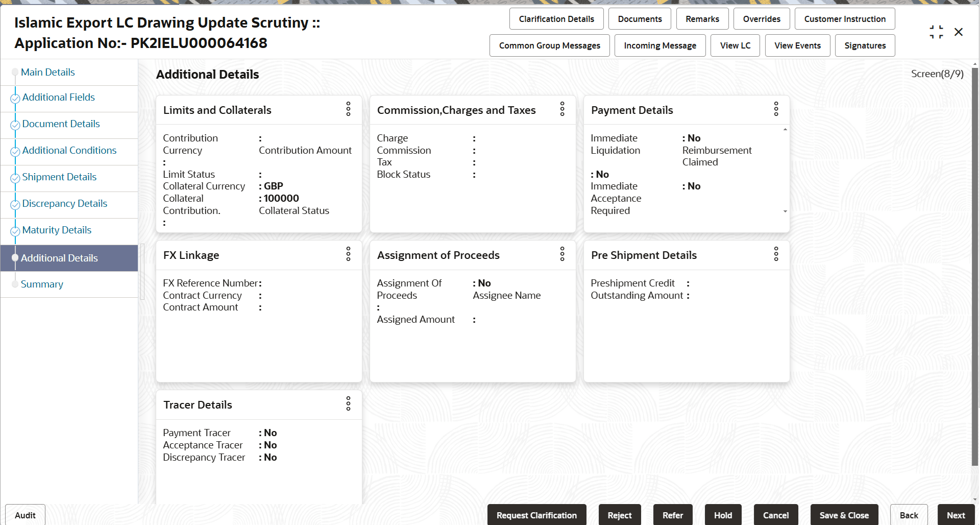Go to Discrepancy Details section
The height and width of the screenshot is (525, 980).
pyautogui.click(x=65, y=203)
